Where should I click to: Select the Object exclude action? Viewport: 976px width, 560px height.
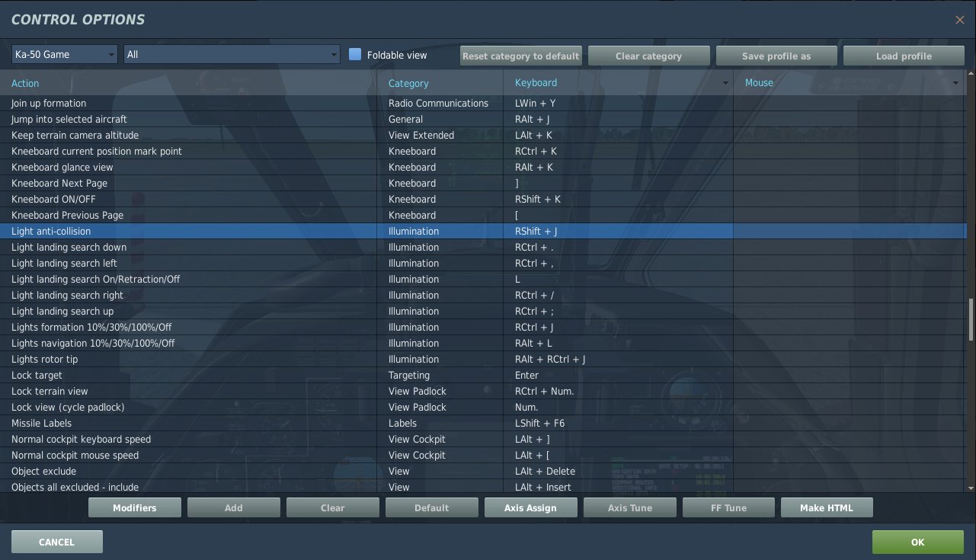(43, 471)
